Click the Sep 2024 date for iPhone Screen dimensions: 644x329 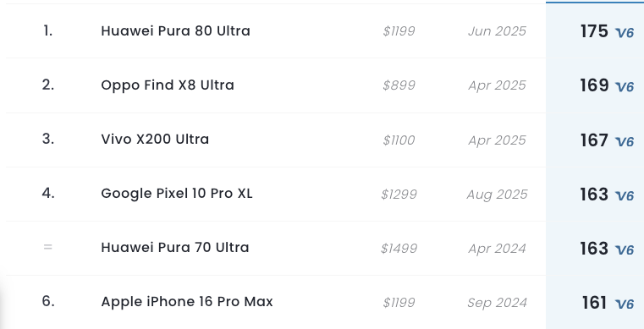pyautogui.click(x=497, y=303)
